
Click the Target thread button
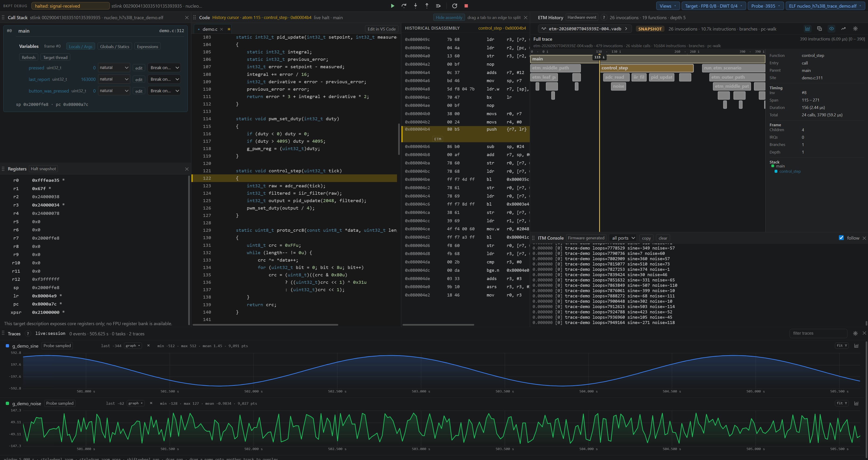pyautogui.click(x=55, y=57)
